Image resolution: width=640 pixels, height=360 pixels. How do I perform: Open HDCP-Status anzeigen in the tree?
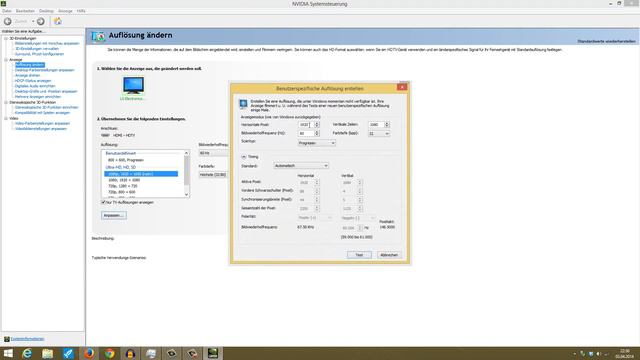click(x=33, y=81)
